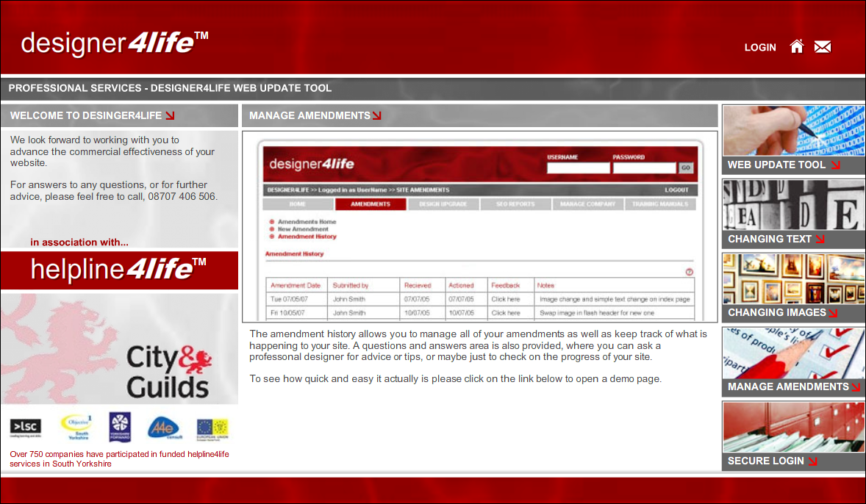Click the helpline4life banner
Screen dimensions: 866x504
(119, 270)
